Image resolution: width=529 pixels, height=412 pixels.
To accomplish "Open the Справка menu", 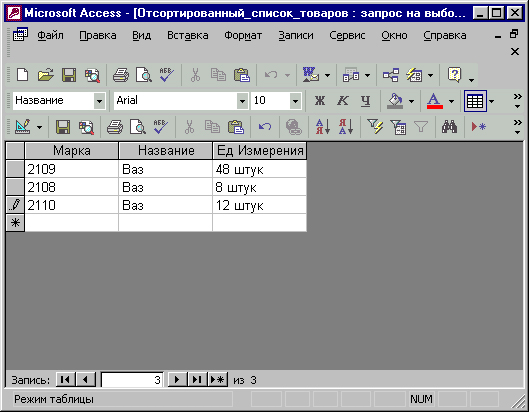I will [445, 35].
